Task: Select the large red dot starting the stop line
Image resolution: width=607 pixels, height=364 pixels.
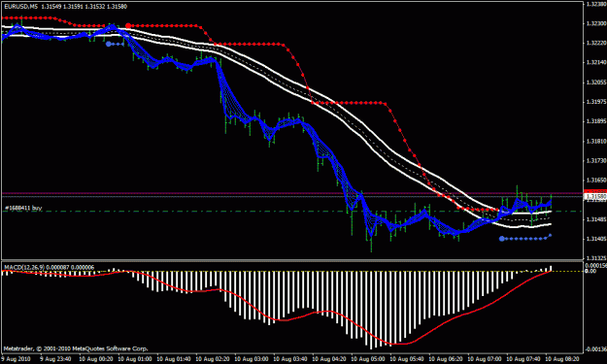Action: pos(128,25)
